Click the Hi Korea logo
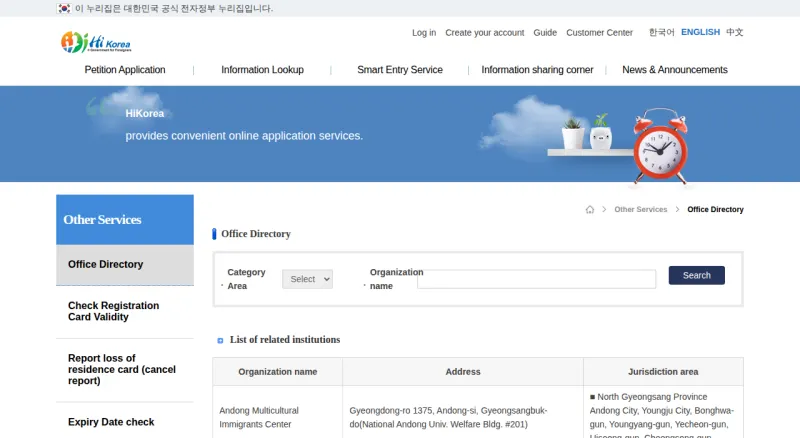Viewport: 800px width, 438px height. click(x=96, y=42)
